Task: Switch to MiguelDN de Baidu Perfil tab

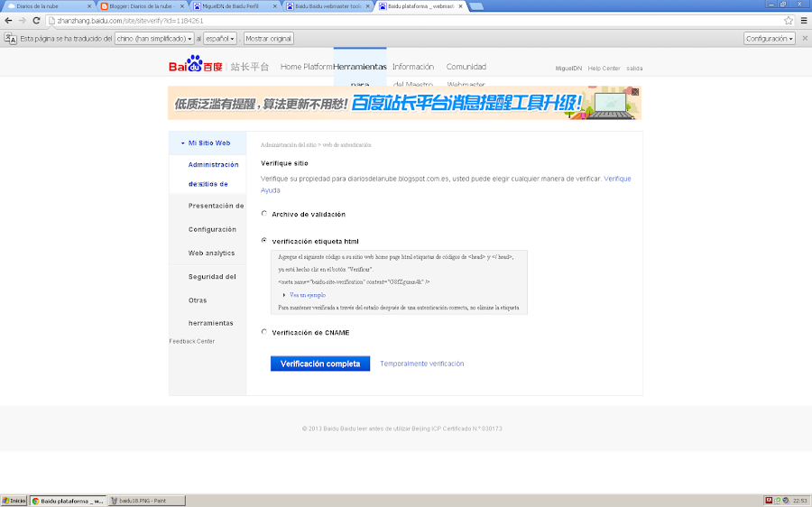Action: tap(233, 6)
